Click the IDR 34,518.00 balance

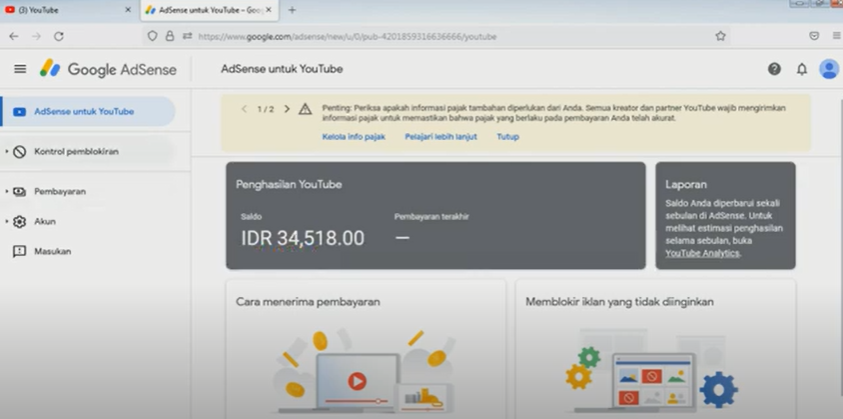(x=303, y=238)
